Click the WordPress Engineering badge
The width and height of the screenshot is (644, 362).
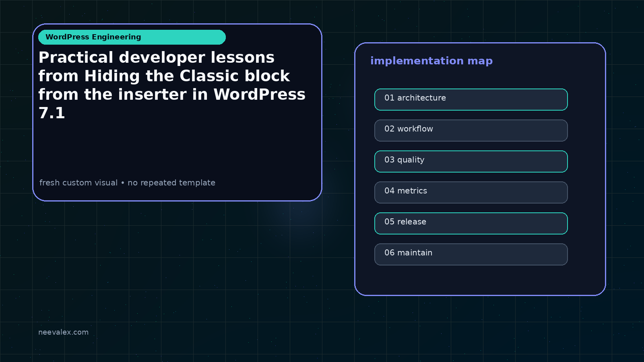tap(132, 37)
